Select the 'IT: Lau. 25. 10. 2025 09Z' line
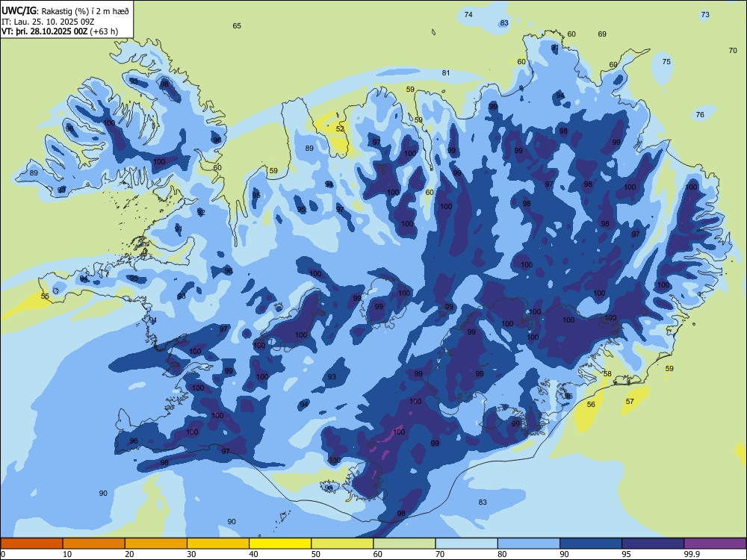The width and height of the screenshot is (747, 560). coord(48,22)
